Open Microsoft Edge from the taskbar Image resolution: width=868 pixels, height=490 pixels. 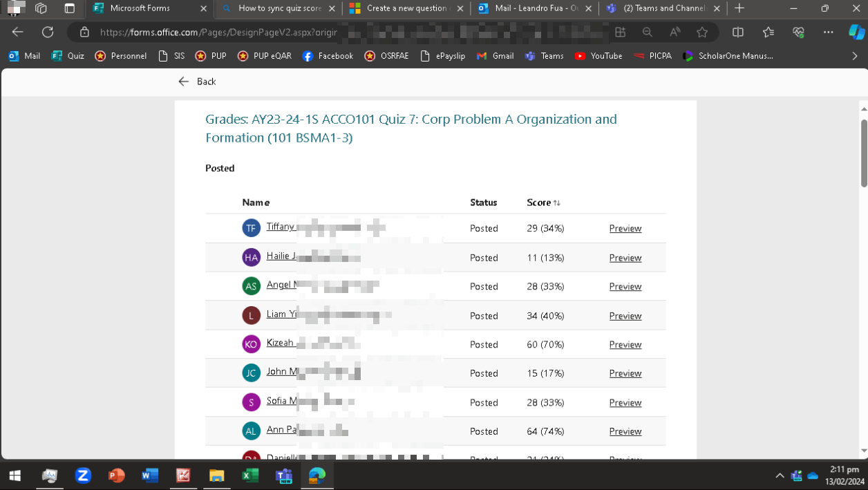(317, 475)
